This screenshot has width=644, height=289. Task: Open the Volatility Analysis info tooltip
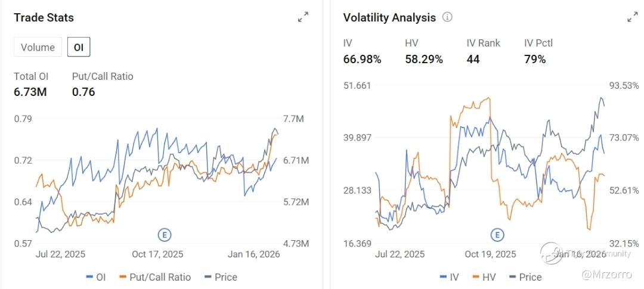click(x=447, y=17)
